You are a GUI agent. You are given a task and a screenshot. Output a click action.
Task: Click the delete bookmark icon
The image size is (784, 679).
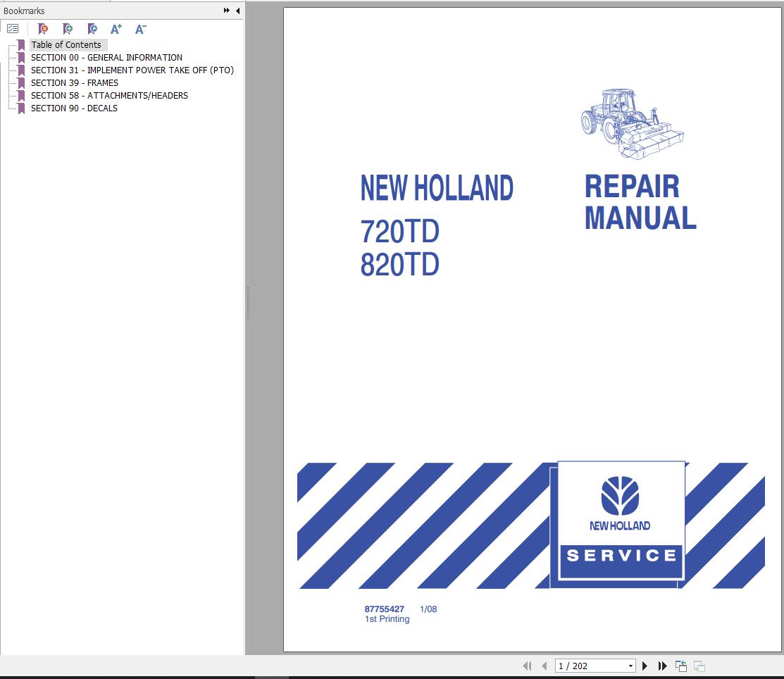click(x=43, y=29)
